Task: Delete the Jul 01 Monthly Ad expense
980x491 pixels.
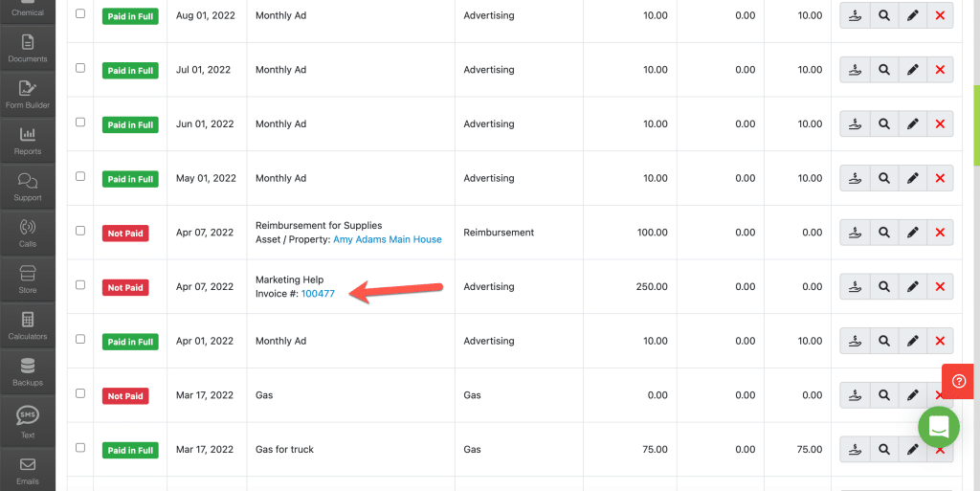Action: [x=940, y=70]
